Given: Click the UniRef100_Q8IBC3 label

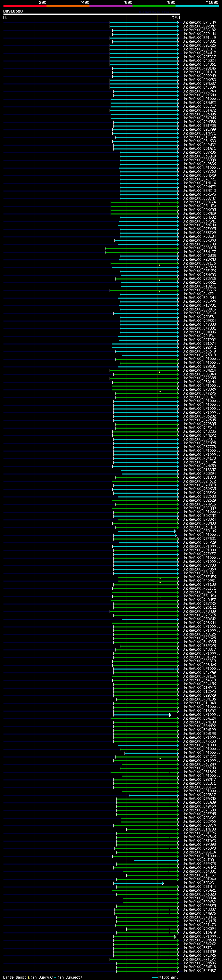Looking at the screenshot, I should 199,477.
